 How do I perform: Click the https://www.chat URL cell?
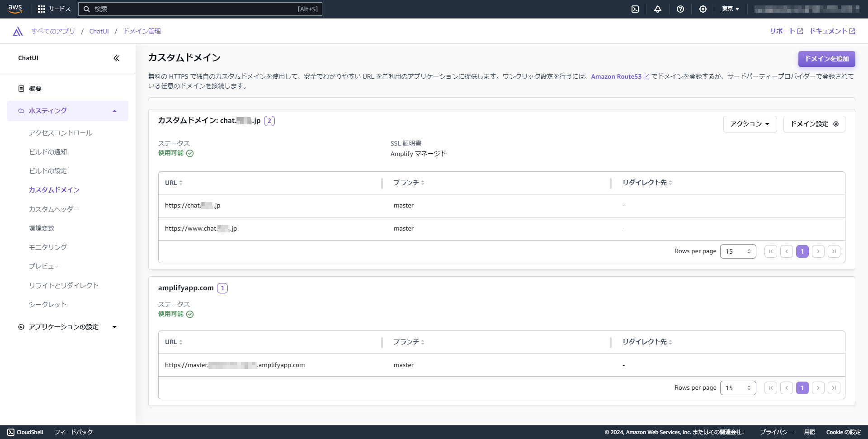tap(201, 229)
